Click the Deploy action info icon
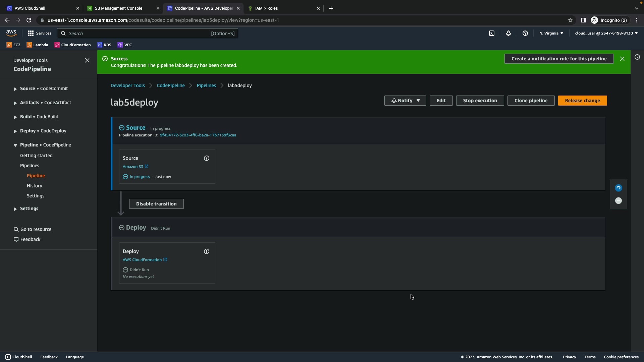The height and width of the screenshot is (362, 644). 207,251
